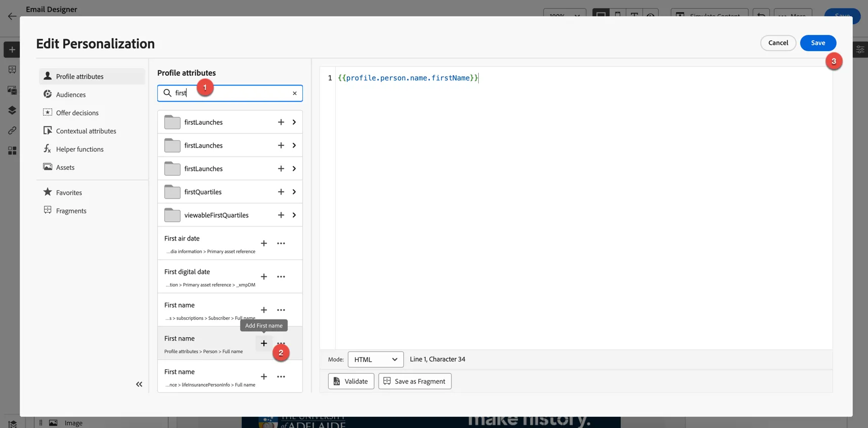Open the Helper functions section

(92, 149)
